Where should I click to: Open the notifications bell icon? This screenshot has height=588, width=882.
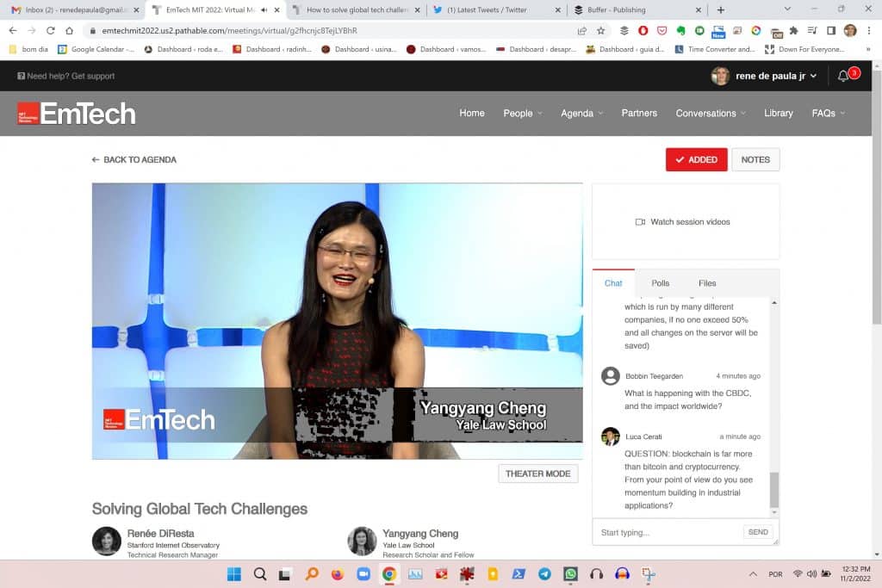844,76
